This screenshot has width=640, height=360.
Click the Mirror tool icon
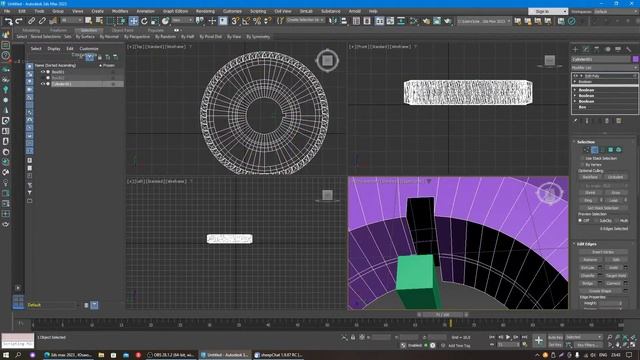point(333,21)
